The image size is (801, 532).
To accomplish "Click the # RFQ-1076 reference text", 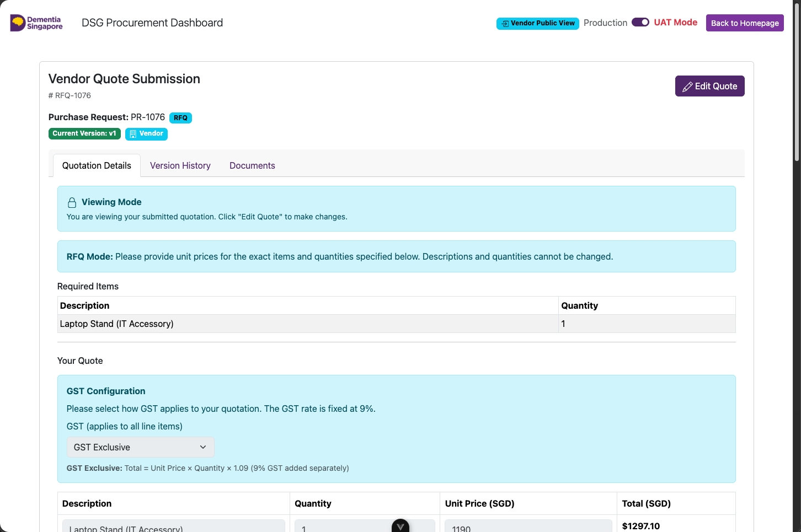I will (70, 95).
